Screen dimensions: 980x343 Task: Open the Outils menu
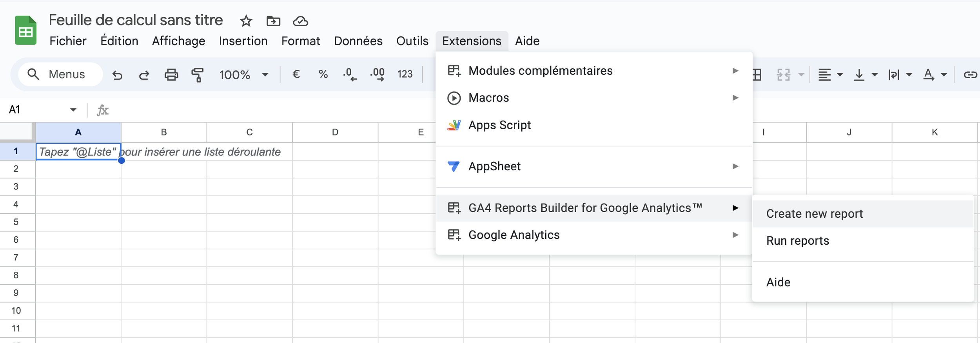coord(412,41)
